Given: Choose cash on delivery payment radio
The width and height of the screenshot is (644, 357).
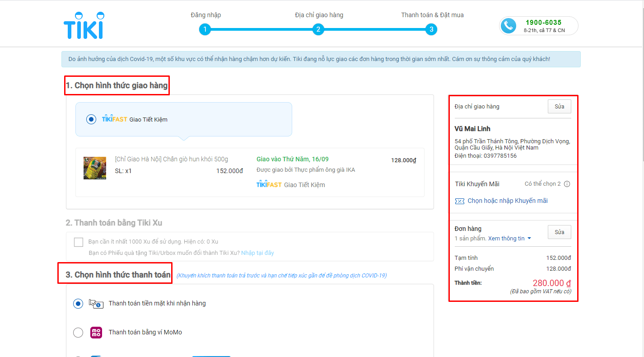Looking at the screenshot, I should coord(78,304).
